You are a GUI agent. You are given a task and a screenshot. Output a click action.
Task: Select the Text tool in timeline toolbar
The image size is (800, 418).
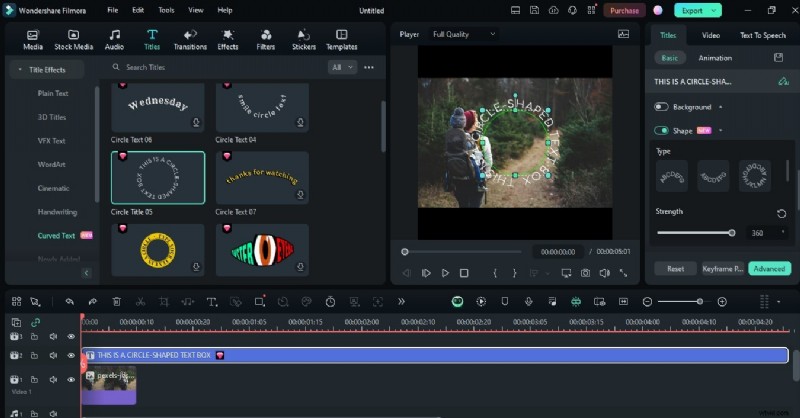pos(212,301)
